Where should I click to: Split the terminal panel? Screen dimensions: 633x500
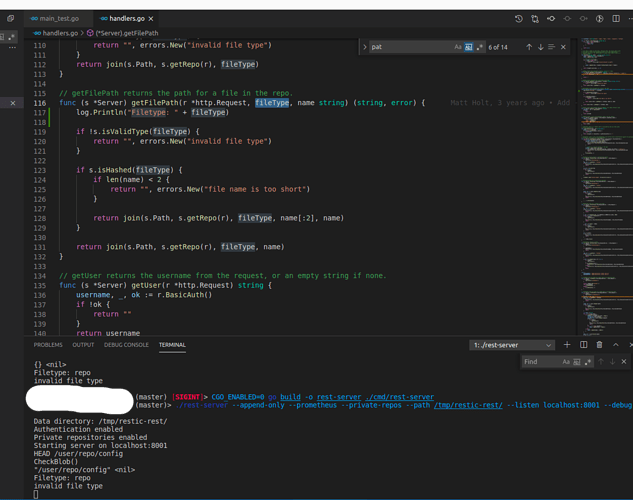coord(583,345)
